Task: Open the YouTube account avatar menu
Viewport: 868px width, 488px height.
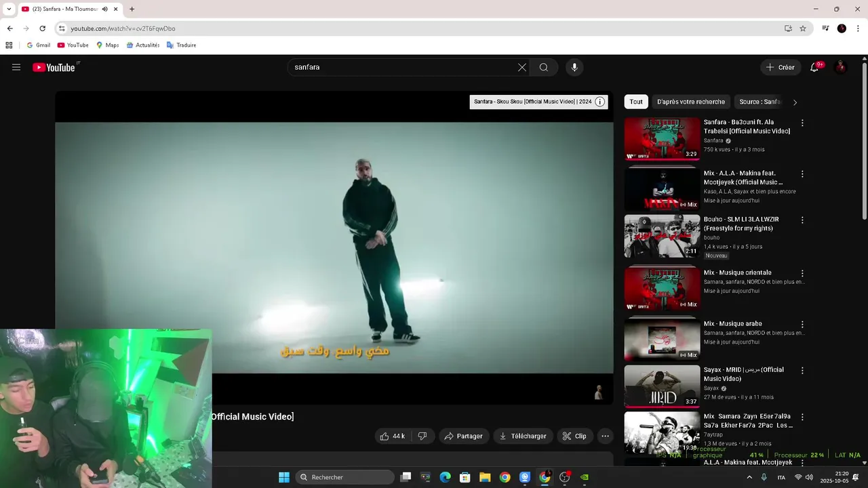Action: coord(841,67)
